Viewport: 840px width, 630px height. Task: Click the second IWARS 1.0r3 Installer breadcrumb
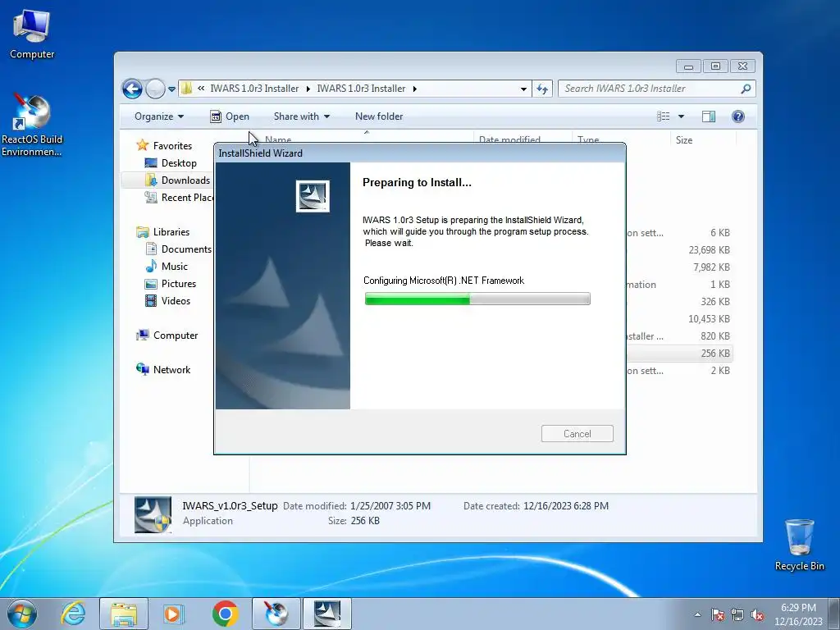pyautogui.click(x=361, y=89)
